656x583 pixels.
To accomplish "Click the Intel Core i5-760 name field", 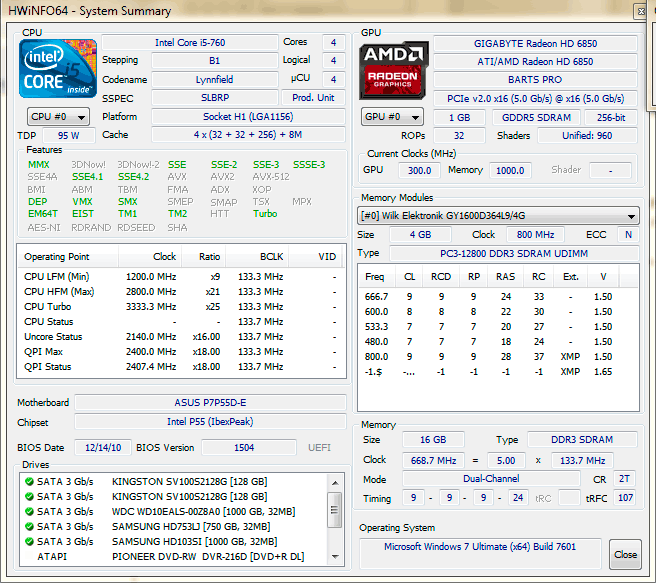I will [x=190, y=43].
